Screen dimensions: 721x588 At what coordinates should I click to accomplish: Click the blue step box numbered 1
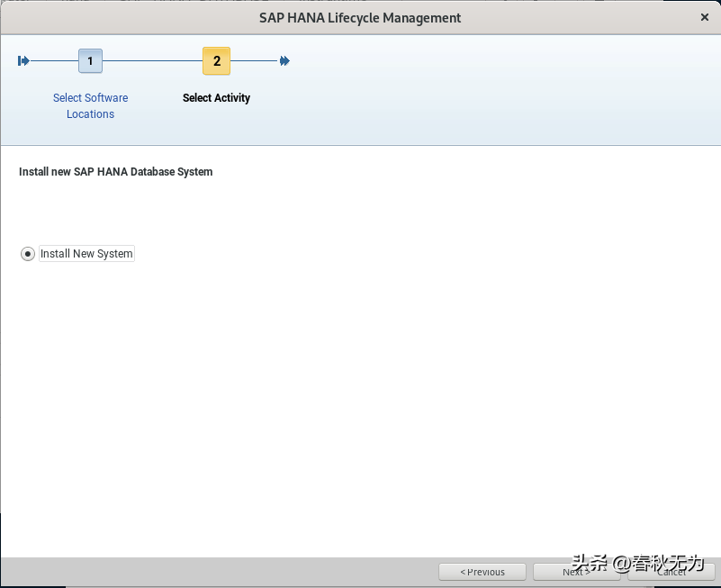(90, 60)
